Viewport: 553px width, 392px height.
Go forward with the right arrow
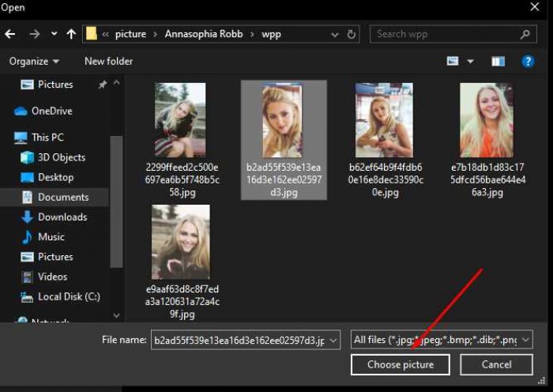coord(35,34)
